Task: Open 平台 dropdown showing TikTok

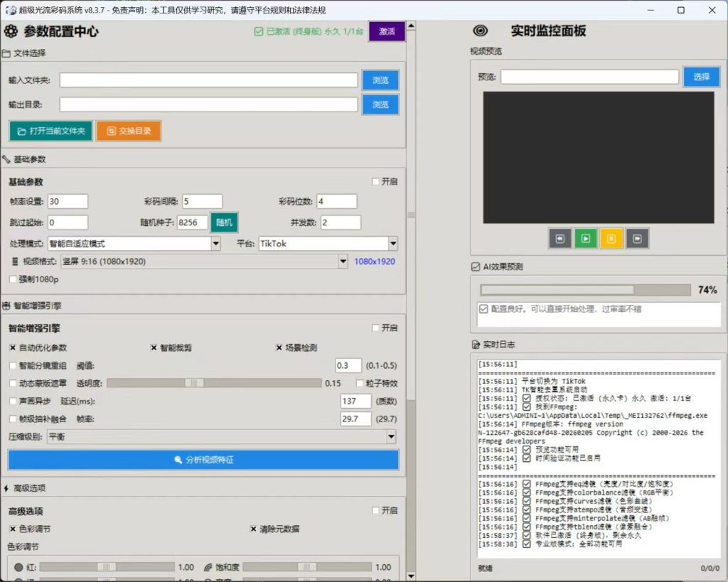Action: [x=328, y=244]
